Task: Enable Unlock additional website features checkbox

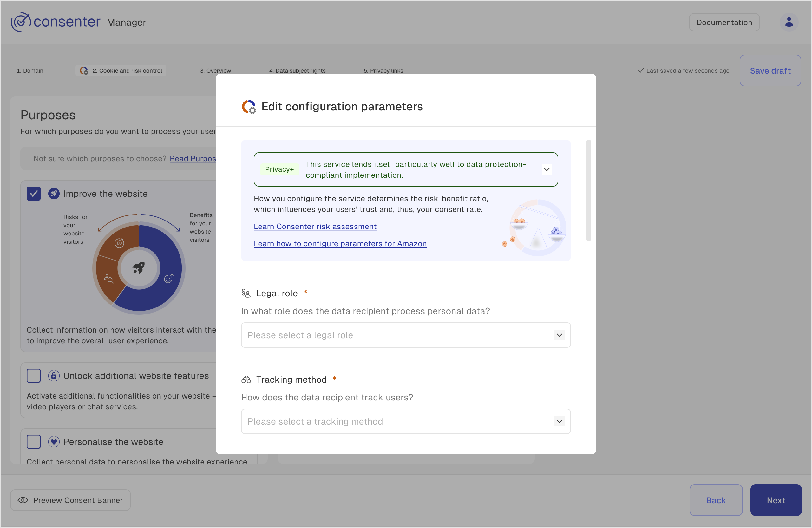Action: [x=33, y=375]
